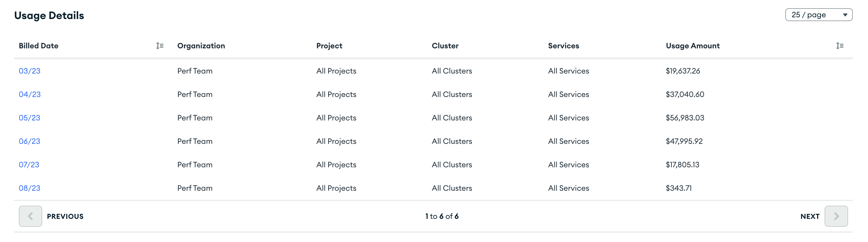The width and height of the screenshot is (868, 242).
Task: Sort by Billed Date column icon
Action: pos(160,46)
